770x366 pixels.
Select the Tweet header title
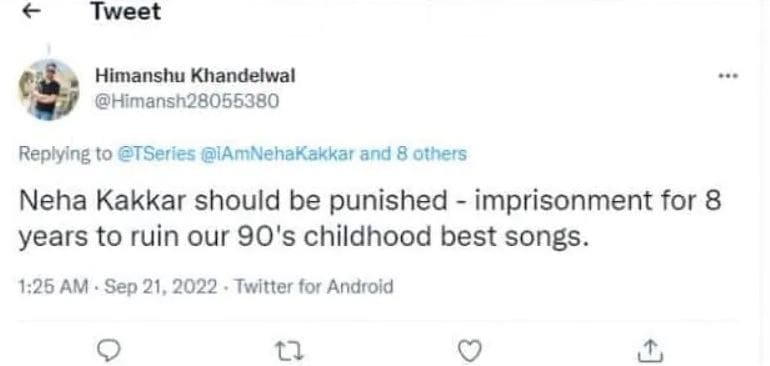(x=126, y=11)
